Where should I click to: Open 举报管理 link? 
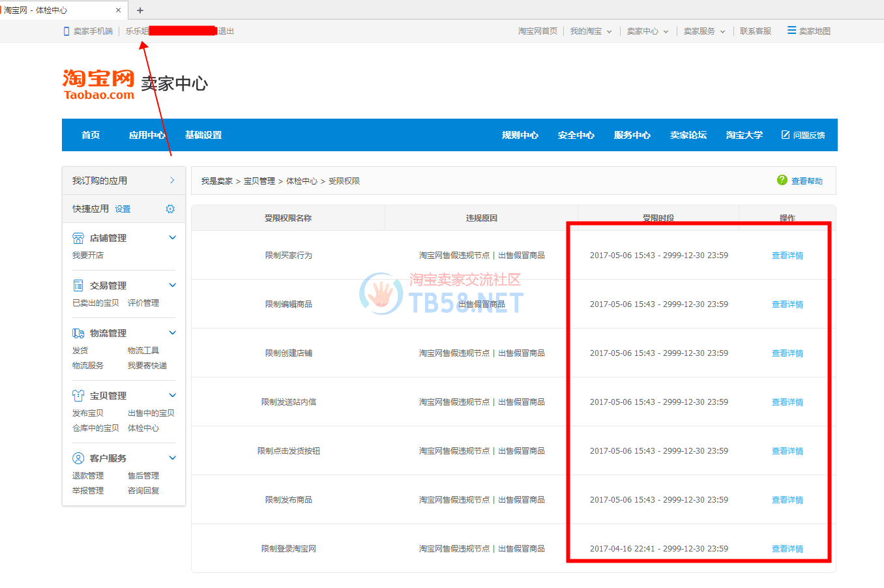[x=88, y=491]
